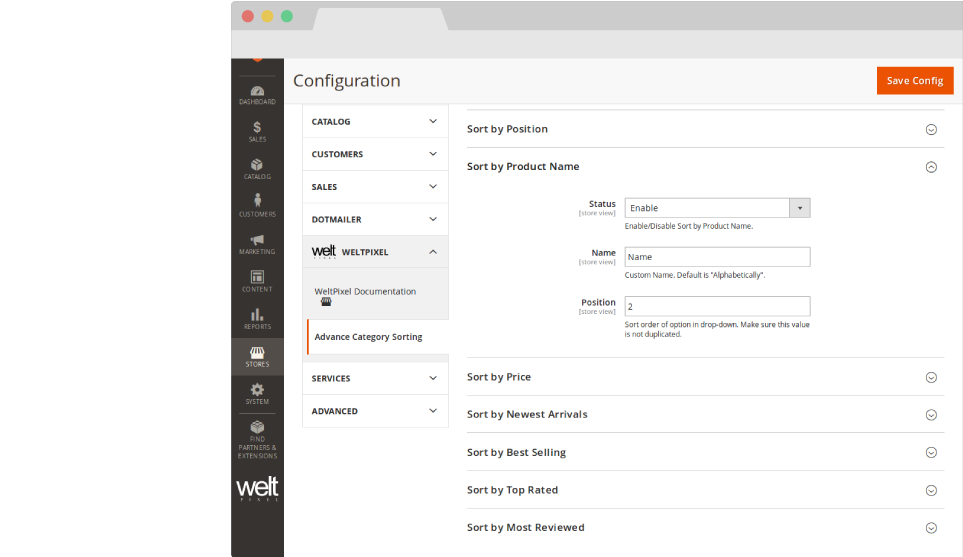Open the Catalog box icon
The height and width of the screenshot is (557, 963).
[257, 168]
